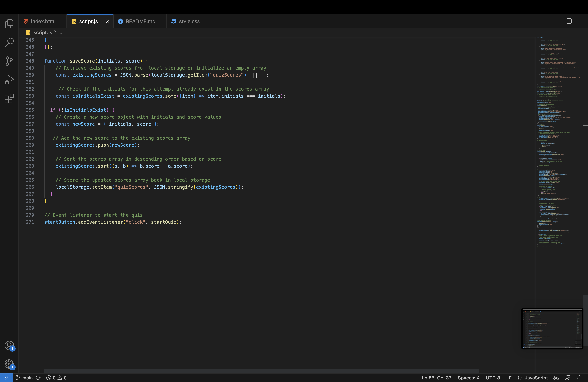Image resolution: width=588 pixels, height=382 pixels.
Task: Close the script.js editor tab
Action: (108, 21)
